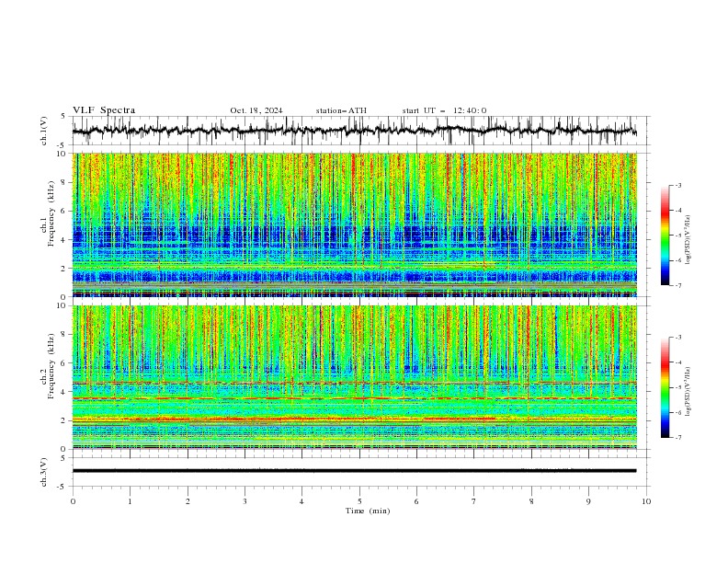The height and width of the screenshot is (563, 728).
Task: Click time axis tick label '7'
Action: [x=474, y=501]
